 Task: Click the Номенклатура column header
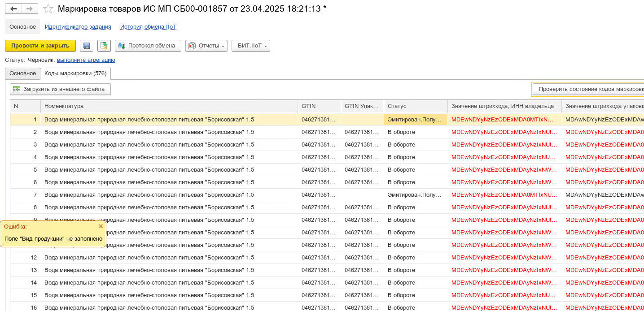pos(168,106)
